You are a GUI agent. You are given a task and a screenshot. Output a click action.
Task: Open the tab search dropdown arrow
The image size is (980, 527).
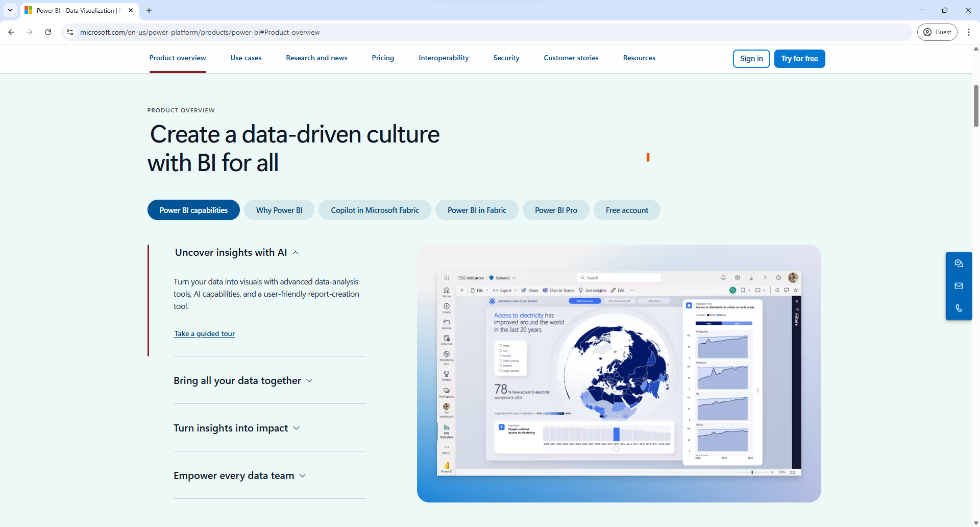tap(10, 10)
